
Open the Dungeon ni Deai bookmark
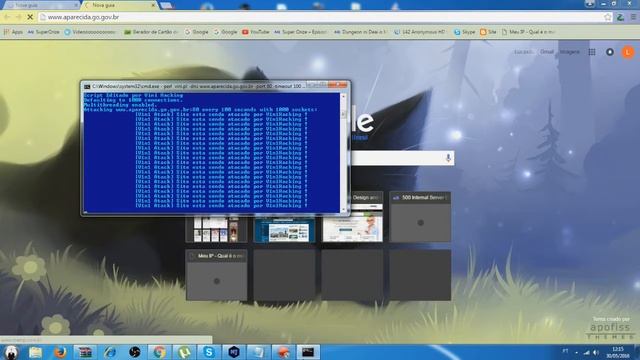click(360, 32)
